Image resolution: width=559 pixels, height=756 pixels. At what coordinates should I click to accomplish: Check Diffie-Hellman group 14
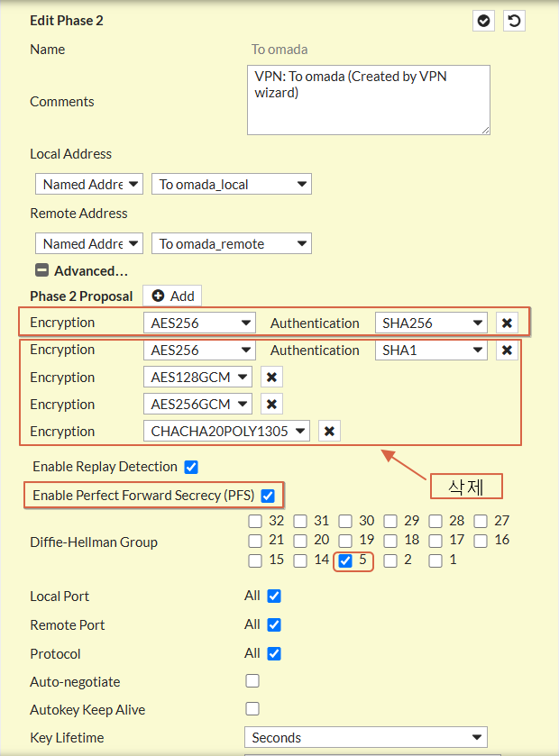click(300, 560)
